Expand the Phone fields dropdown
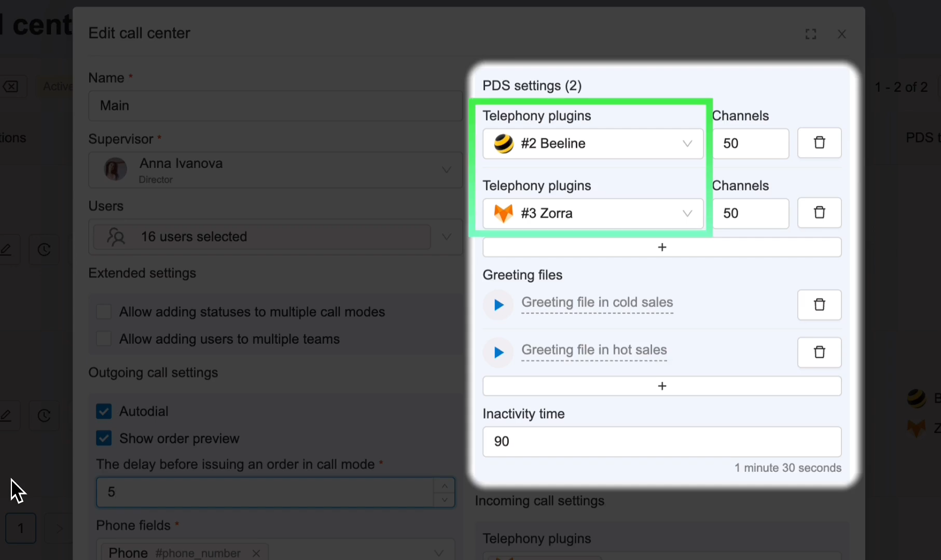The image size is (941, 560). [439, 553]
